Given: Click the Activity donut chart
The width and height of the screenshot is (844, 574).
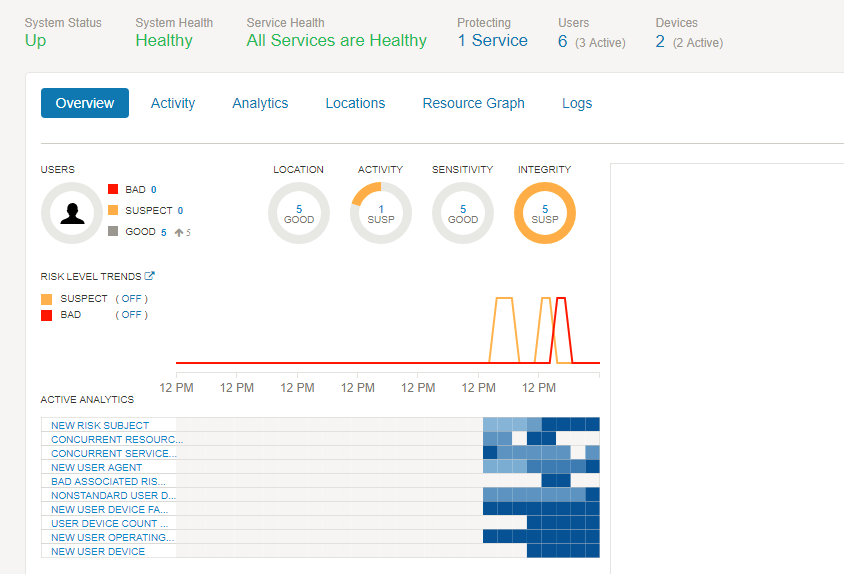Looking at the screenshot, I should 381,213.
